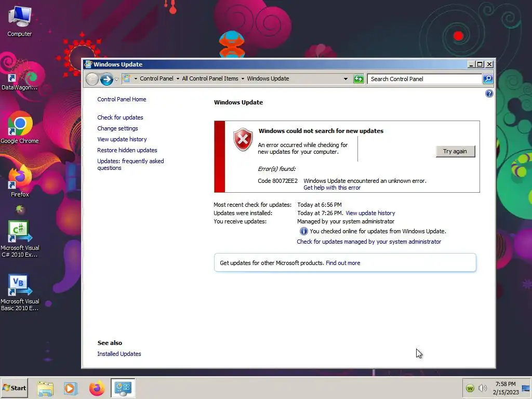Image resolution: width=532 pixels, height=399 pixels.
Task: Open Firefox from the taskbar
Action: click(x=97, y=388)
